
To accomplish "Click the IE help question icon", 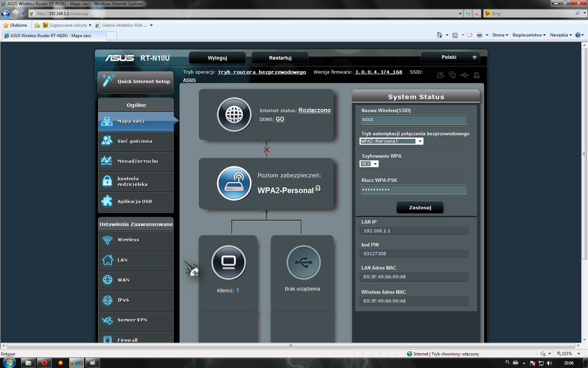I will [x=577, y=35].
